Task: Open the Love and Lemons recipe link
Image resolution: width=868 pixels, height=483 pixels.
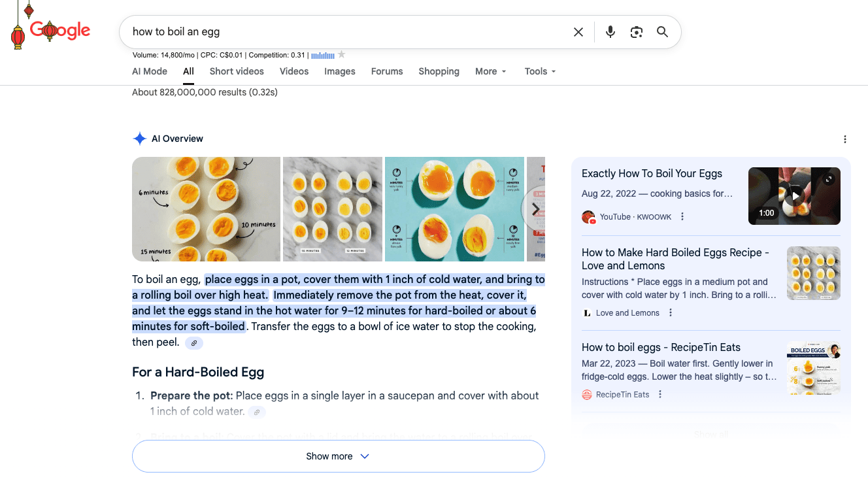Action: [676, 259]
